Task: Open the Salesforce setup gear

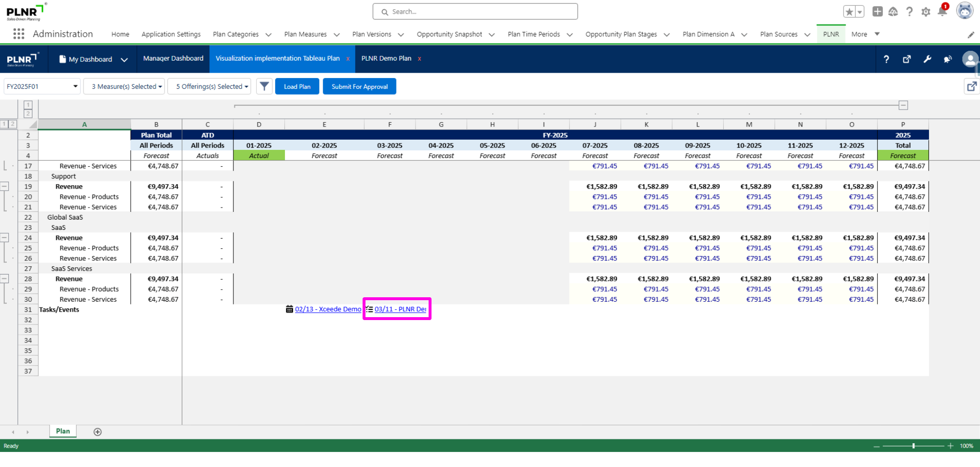Action: click(x=926, y=12)
